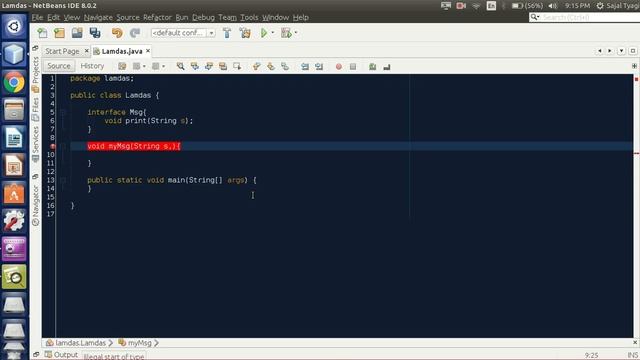Start macro recording red circle icon

click(x=339, y=66)
